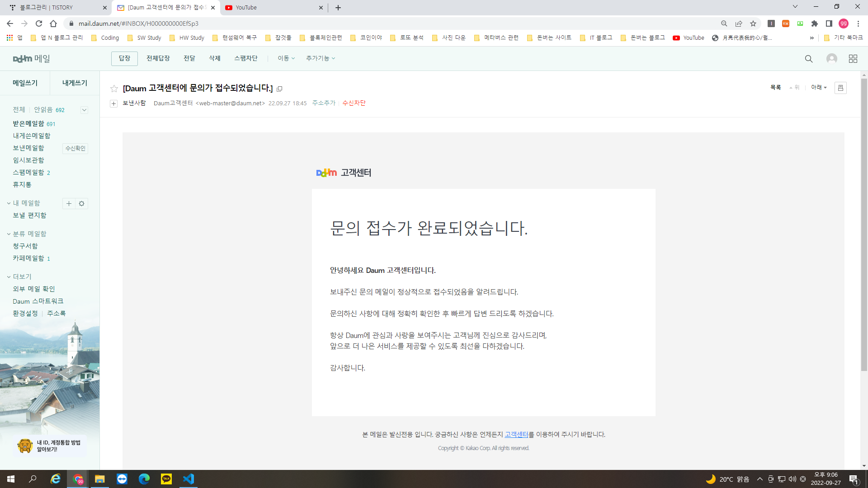Add new mailbox plus icon
Viewport: 868px width, 488px height.
click(69, 204)
